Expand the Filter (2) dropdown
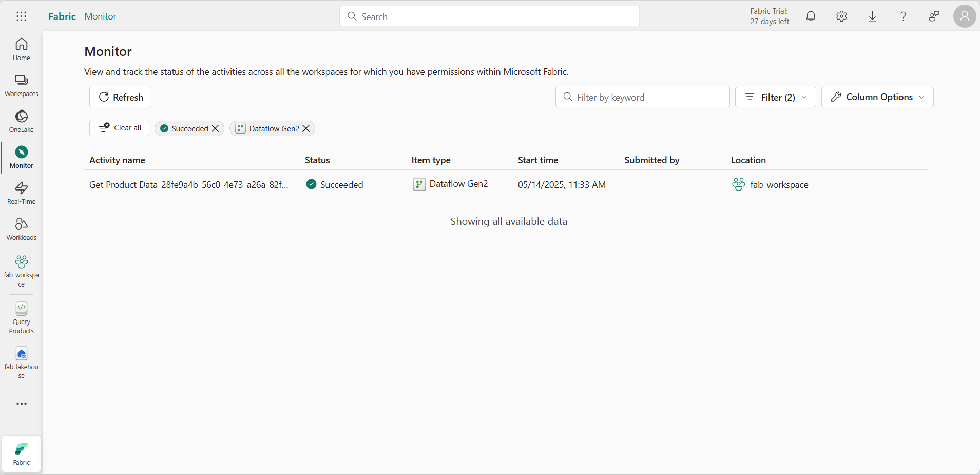This screenshot has width=980, height=475. tap(775, 97)
